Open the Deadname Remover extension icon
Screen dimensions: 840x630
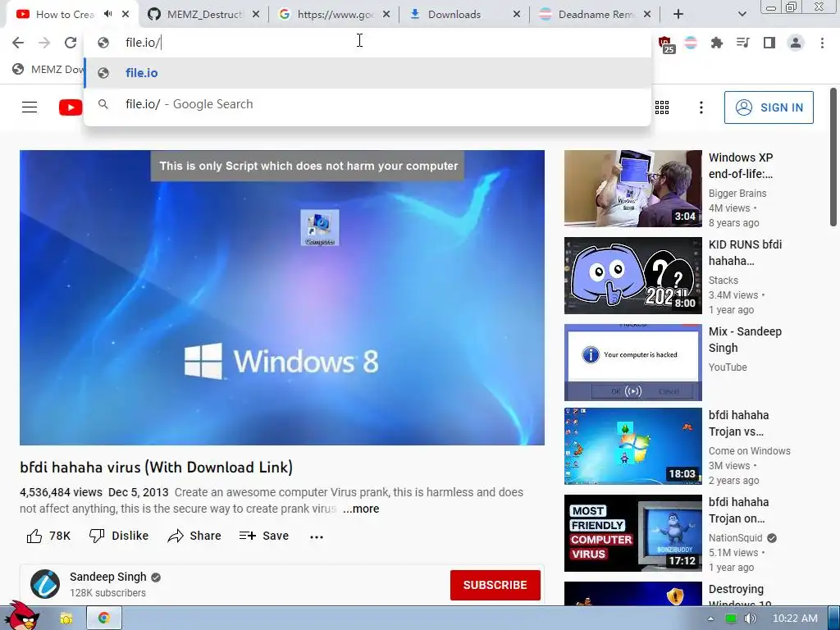click(x=691, y=43)
